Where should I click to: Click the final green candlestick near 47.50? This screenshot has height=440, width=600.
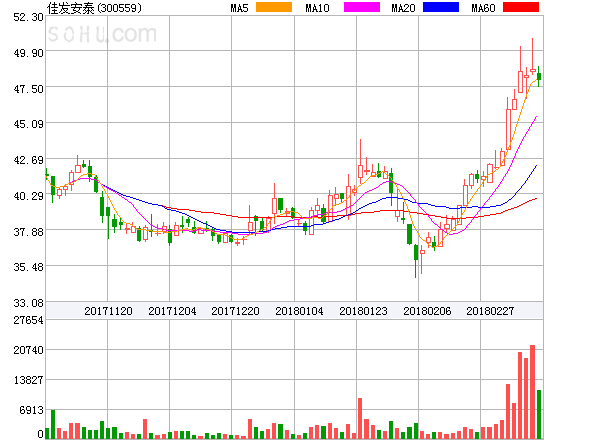pos(539,76)
